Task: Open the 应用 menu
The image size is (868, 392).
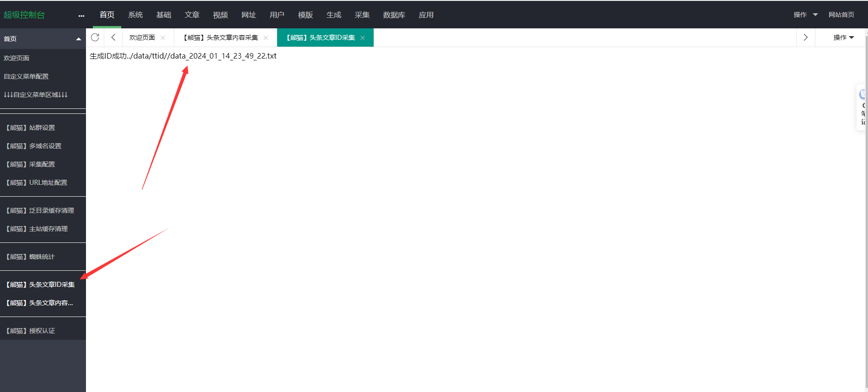Action: [x=426, y=15]
